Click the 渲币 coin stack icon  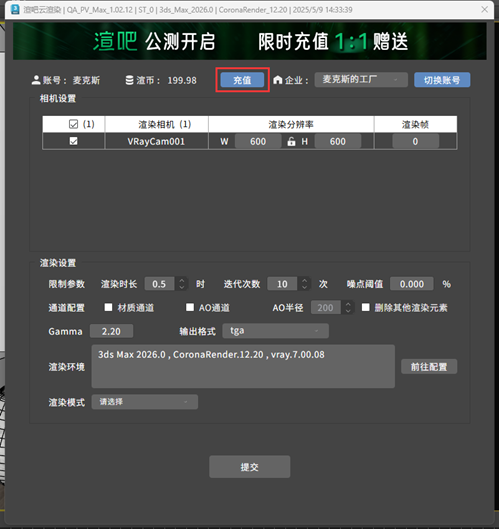click(129, 80)
